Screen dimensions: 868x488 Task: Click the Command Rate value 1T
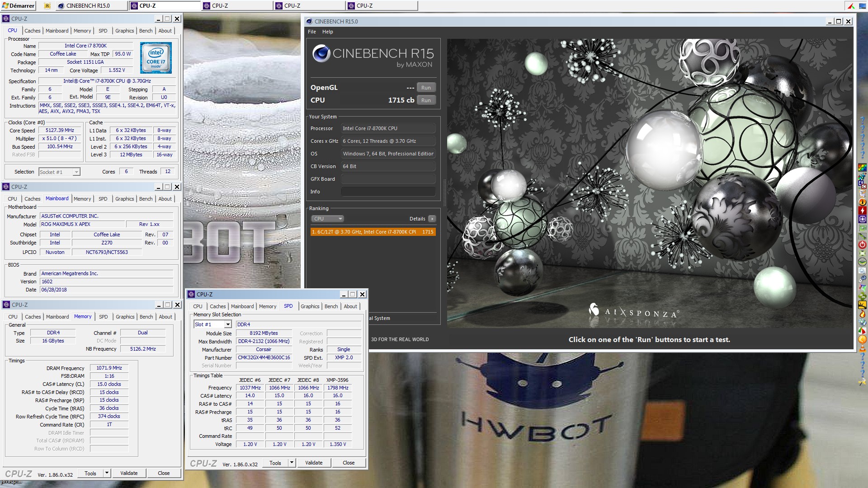[x=109, y=424]
